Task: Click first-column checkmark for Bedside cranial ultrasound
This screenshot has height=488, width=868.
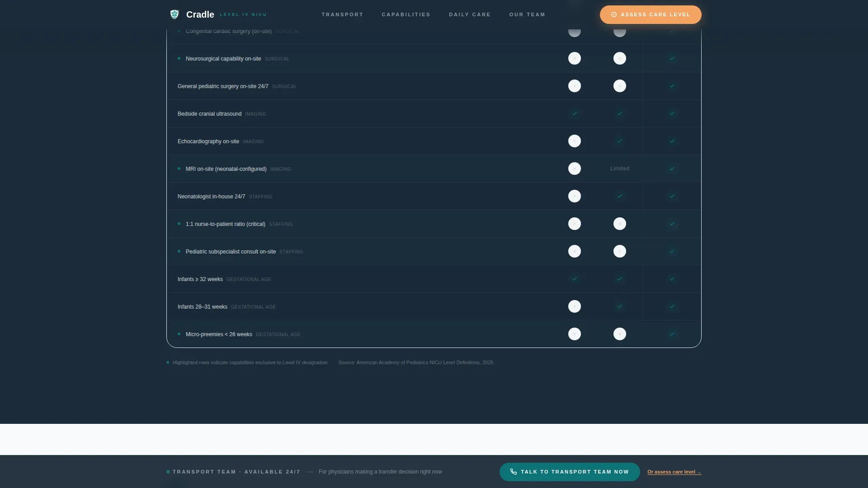Action: [575, 113]
